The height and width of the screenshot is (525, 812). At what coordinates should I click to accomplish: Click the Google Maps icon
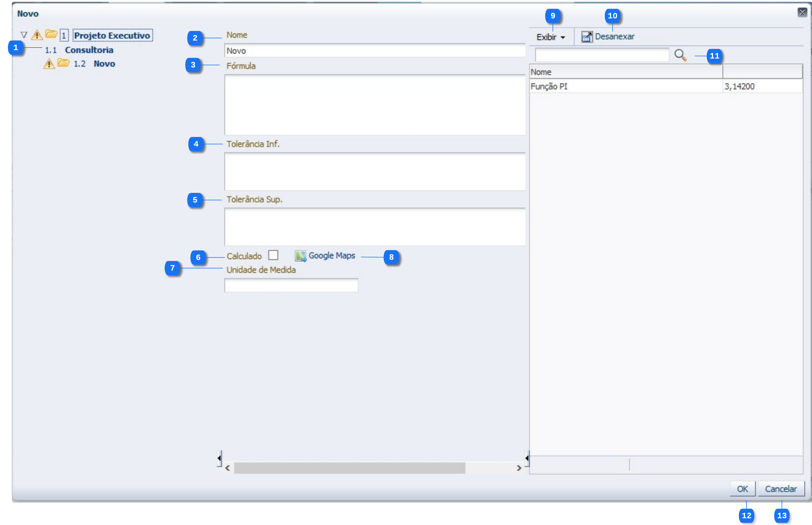point(300,256)
